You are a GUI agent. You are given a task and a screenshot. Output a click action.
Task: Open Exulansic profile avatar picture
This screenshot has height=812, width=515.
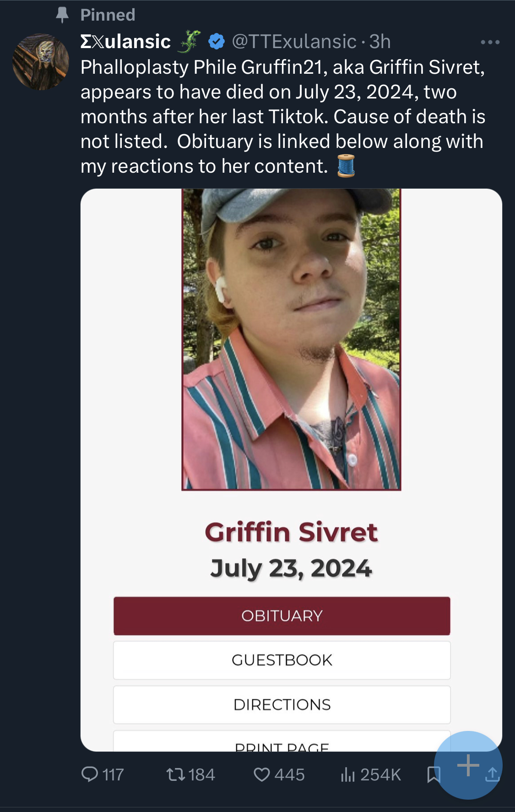[x=41, y=62]
